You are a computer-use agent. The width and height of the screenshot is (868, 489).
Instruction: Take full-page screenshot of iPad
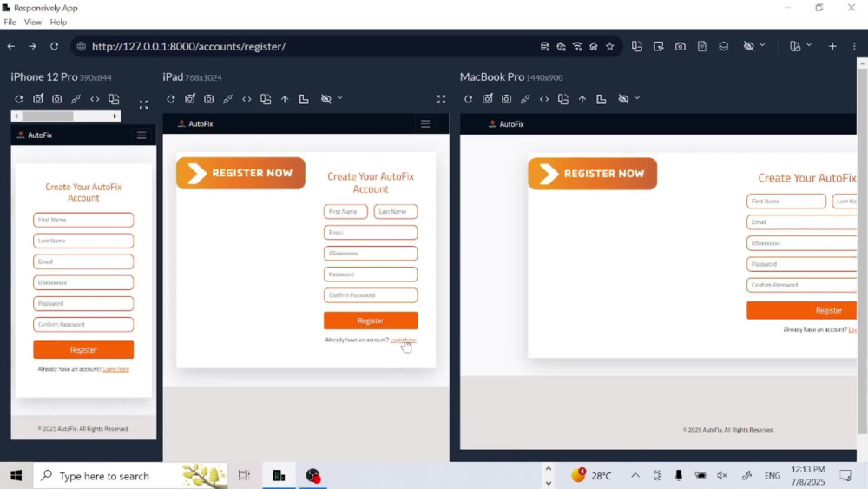pyautogui.click(x=208, y=99)
